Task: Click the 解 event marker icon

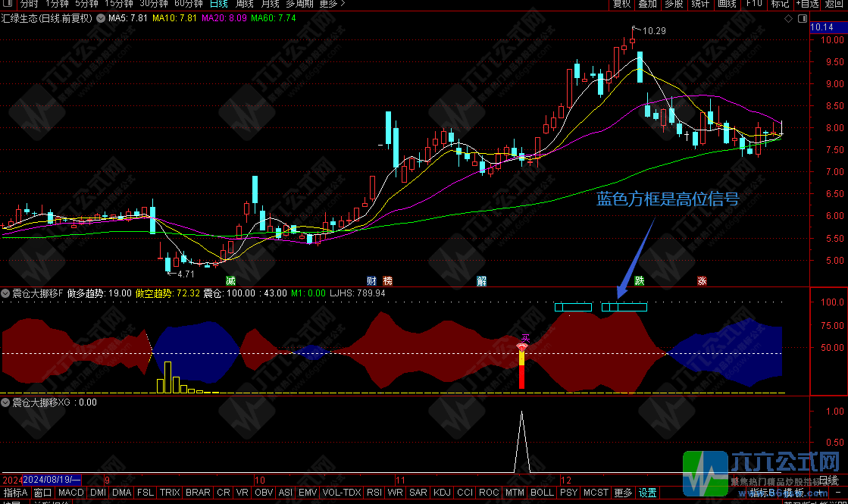Action: (482, 280)
